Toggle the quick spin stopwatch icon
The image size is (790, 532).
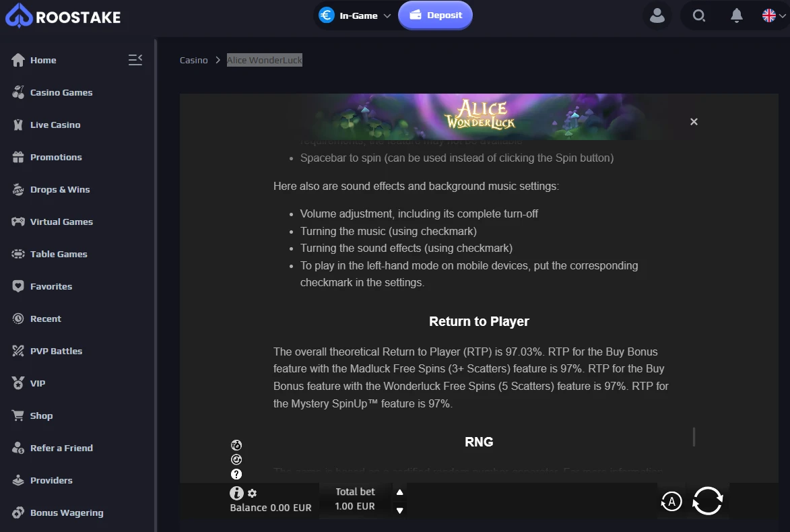pyautogui.click(x=236, y=445)
